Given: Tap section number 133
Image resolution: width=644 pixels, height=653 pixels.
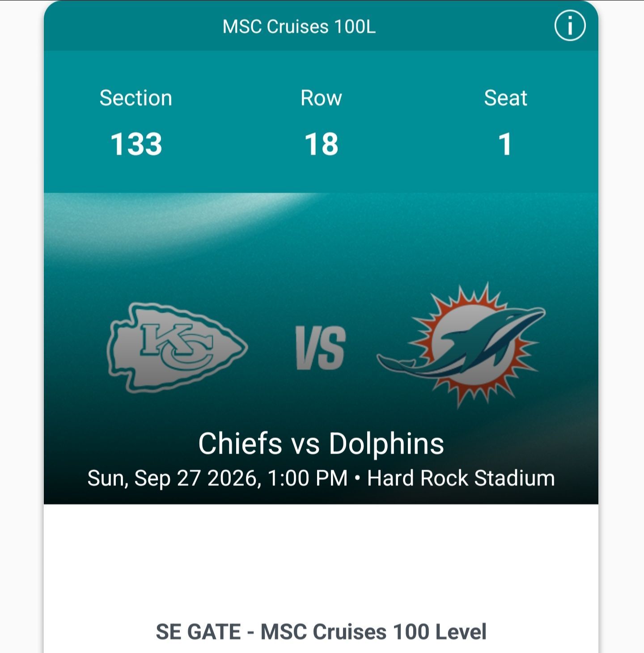Looking at the screenshot, I should pos(136,144).
